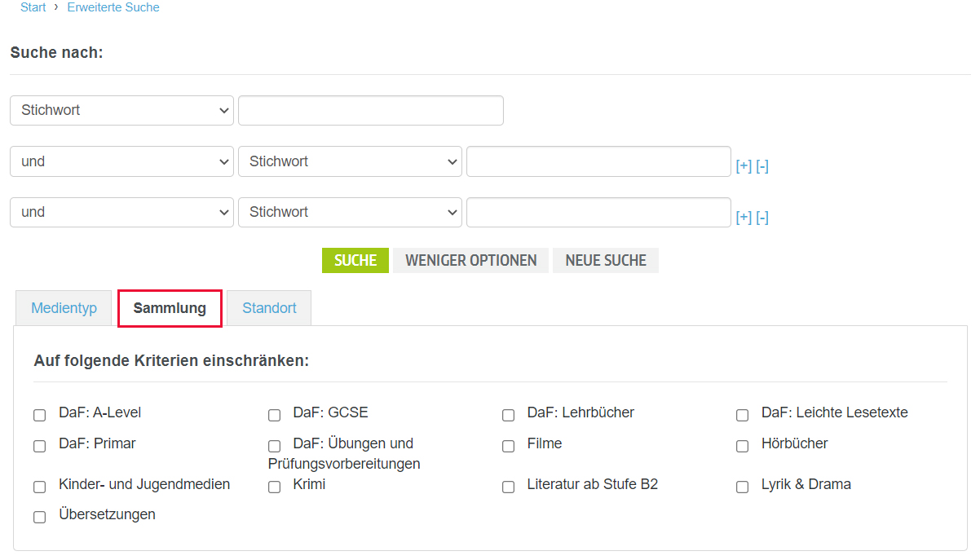Screen dimensions: 980x560
Task: Check the Übersetzungen checkbox
Action: coord(40,517)
